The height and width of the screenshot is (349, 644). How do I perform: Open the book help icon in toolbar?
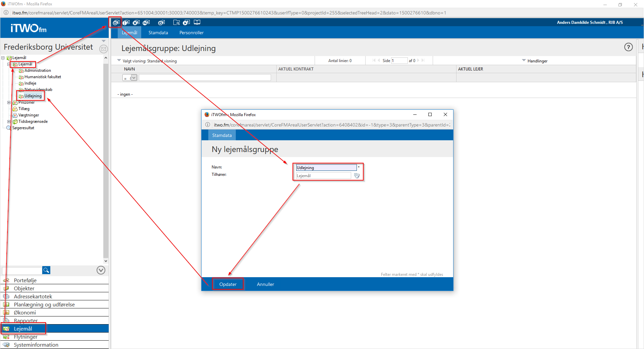click(197, 22)
